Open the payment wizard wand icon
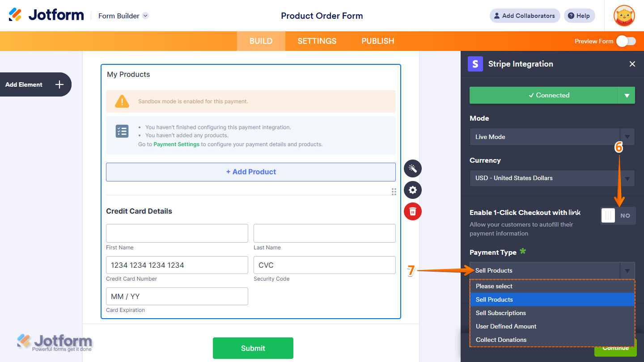 point(412,168)
